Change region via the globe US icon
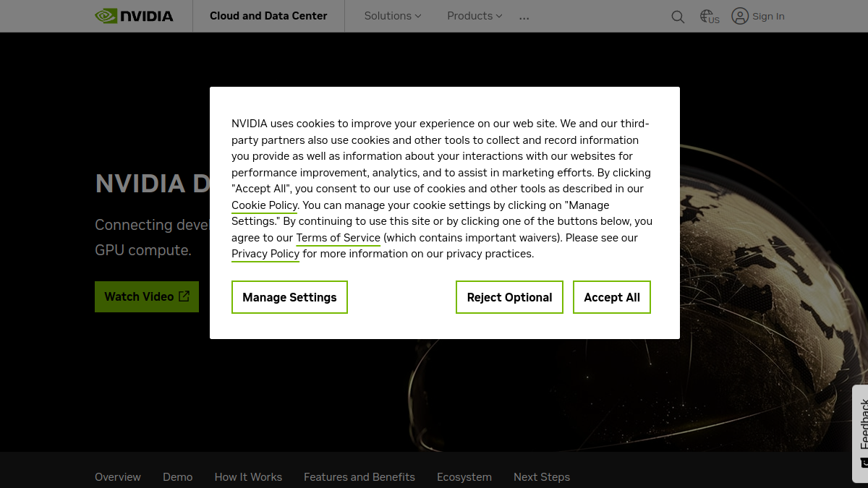The height and width of the screenshot is (488, 868). coord(710,17)
